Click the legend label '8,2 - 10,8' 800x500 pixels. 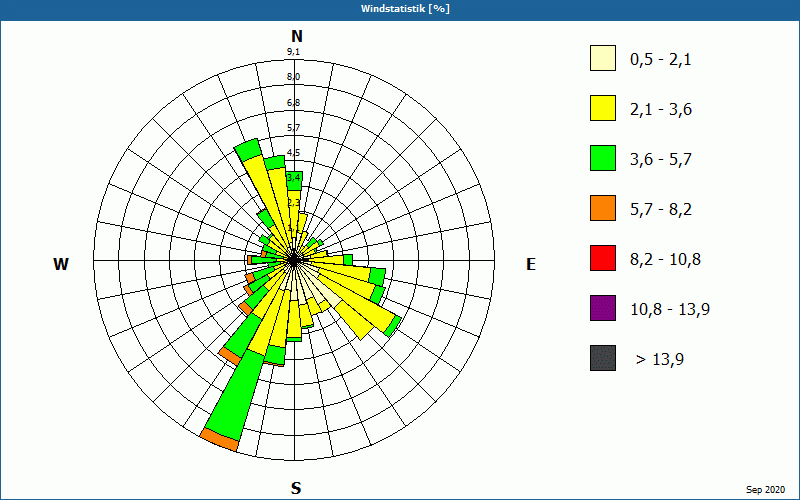[x=665, y=260]
